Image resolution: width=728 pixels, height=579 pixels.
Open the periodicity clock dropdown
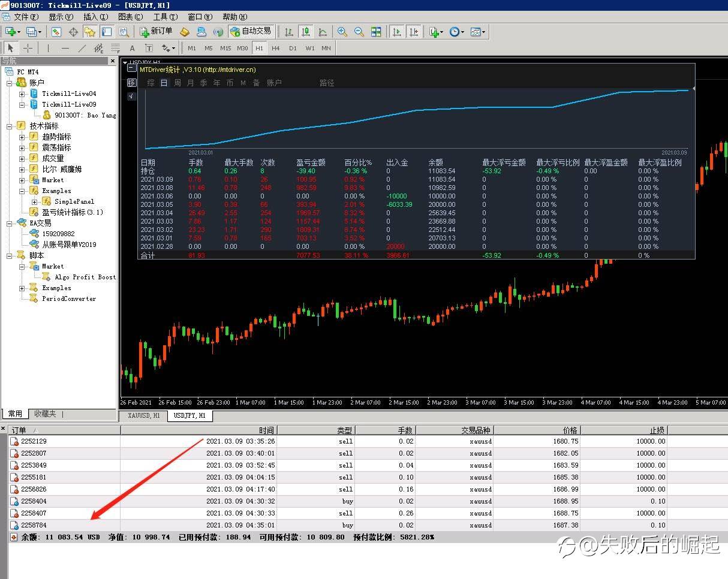457,32
